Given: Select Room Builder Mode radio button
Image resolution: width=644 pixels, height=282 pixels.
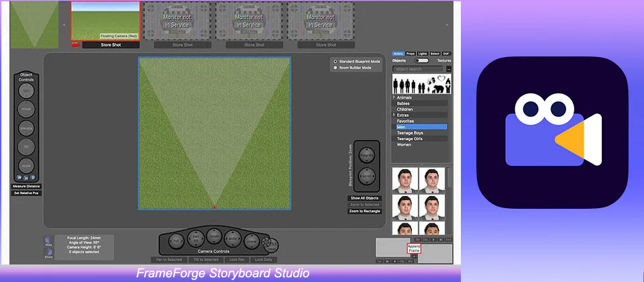Looking at the screenshot, I should (x=335, y=67).
